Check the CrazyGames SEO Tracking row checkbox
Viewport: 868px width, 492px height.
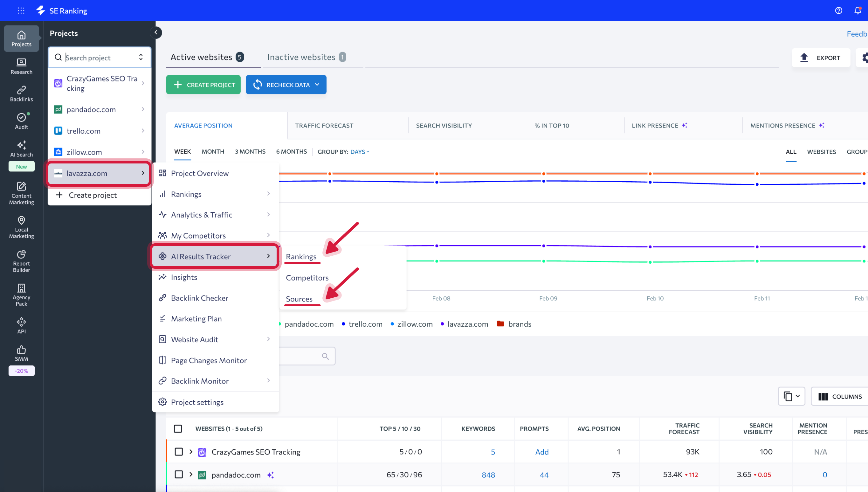[x=178, y=452]
